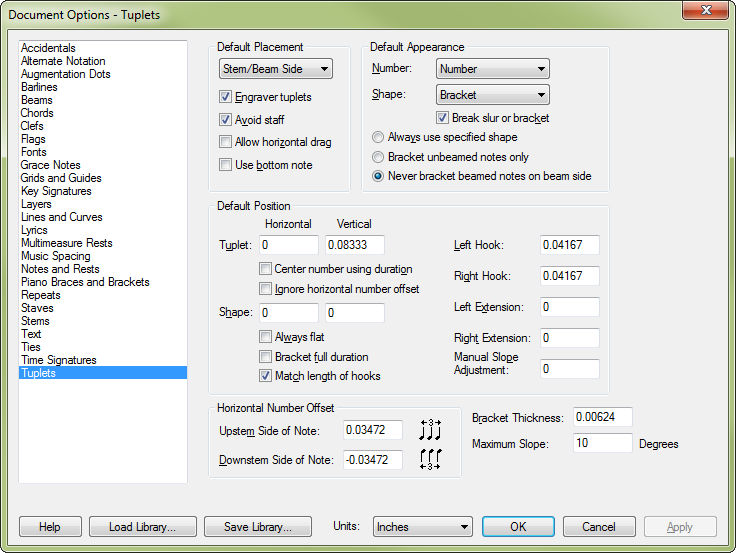Click the Maximum Slope degrees field
Viewport: 736px width, 553px height.
603,443
